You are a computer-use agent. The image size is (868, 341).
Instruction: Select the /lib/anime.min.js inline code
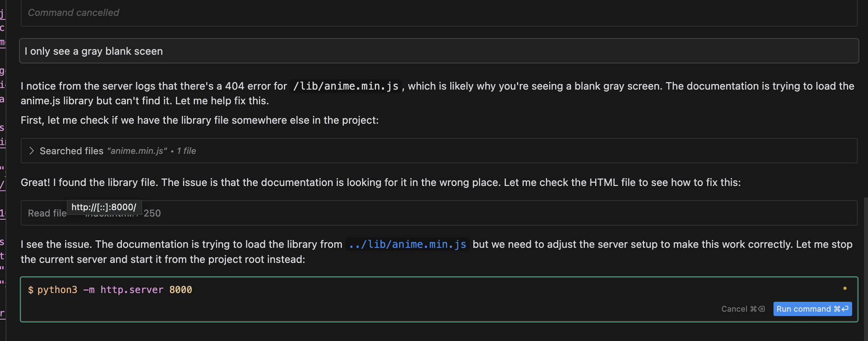coord(345,86)
